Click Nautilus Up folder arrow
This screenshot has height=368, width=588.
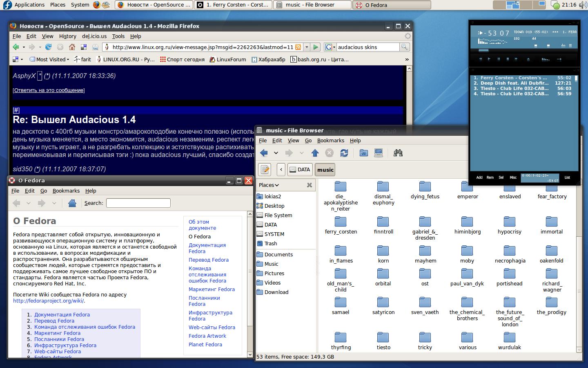coord(315,153)
